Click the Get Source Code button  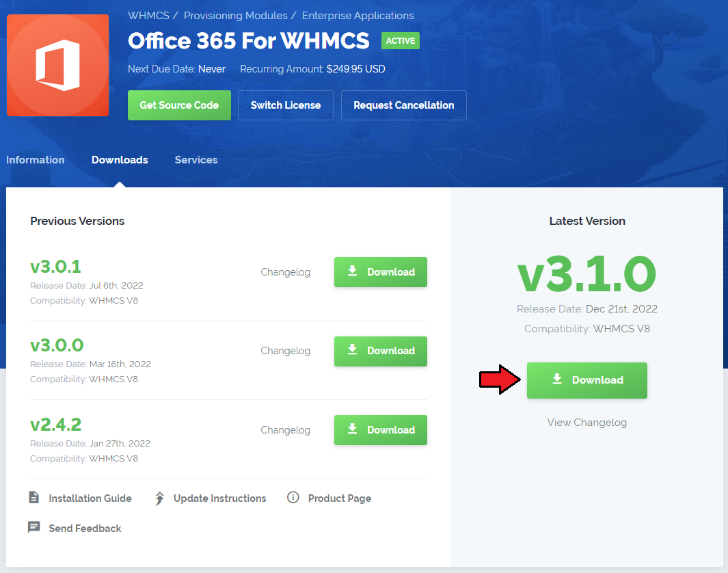(x=179, y=105)
